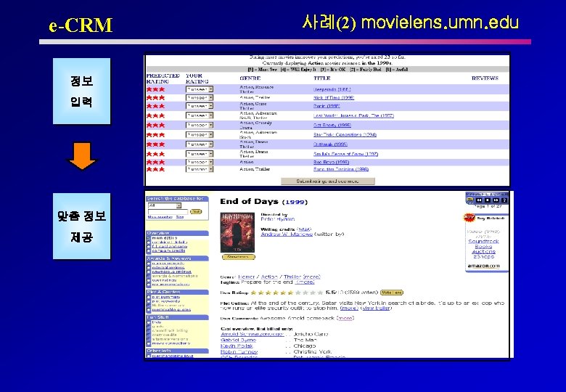Open the rating dropdown for Desperado

point(200,89)
